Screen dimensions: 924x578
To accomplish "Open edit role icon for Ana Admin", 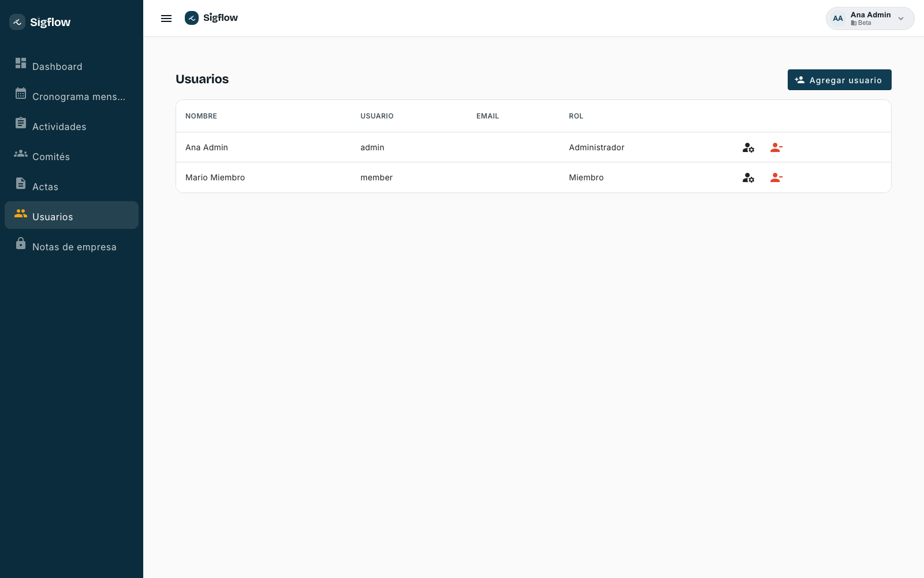I will pos(748,147).
